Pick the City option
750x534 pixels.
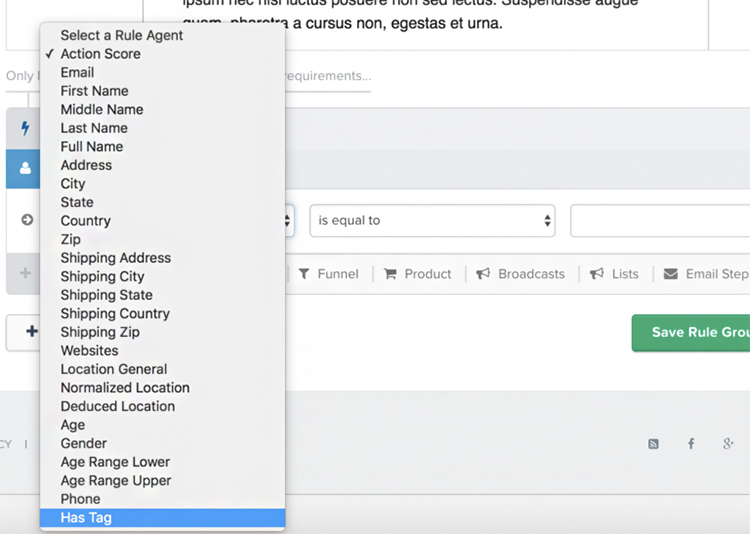(163, 184)
